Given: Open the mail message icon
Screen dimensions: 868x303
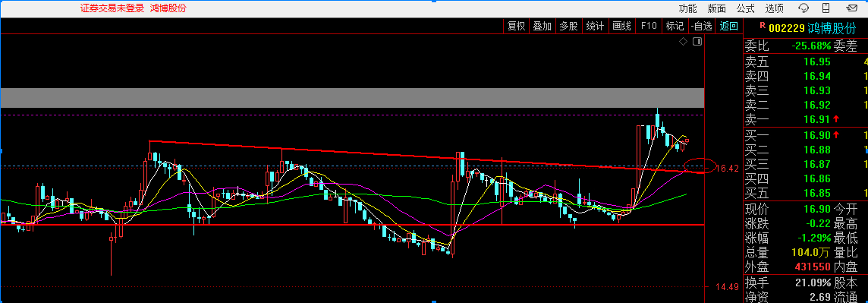Looking at the screenshot, I should (851, 8).
